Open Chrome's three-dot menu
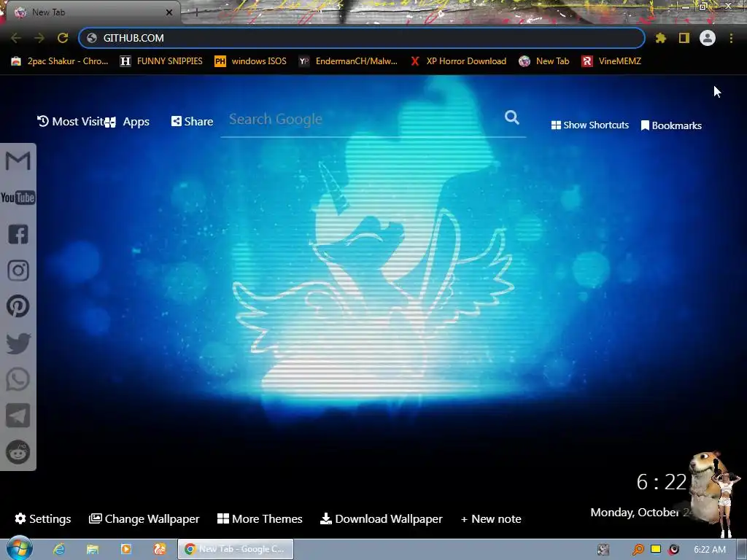The width and height of the screenshot is (747, 560). pyautogui.click(x=731, y=38)
